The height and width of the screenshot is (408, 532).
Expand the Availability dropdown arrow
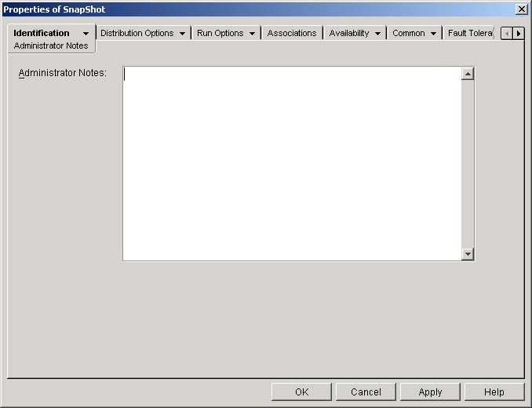[x=377, y=33]
